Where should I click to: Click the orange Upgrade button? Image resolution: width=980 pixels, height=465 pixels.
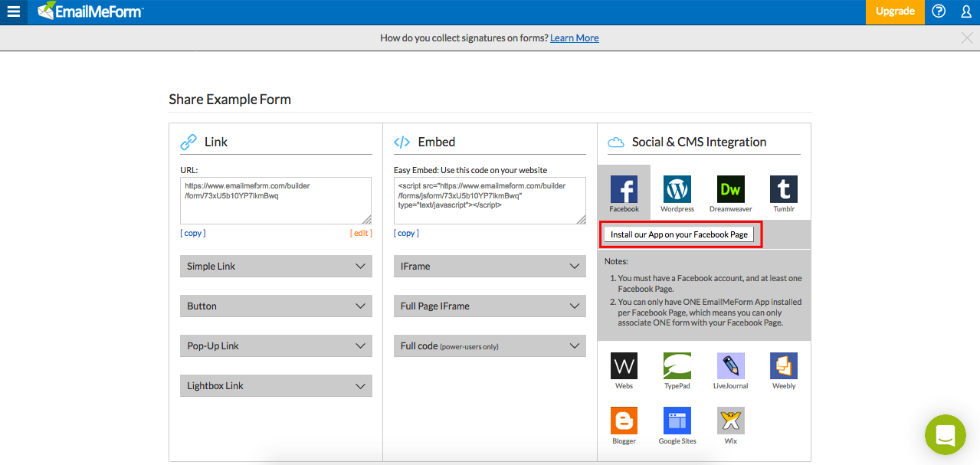(x=895, y=11)
